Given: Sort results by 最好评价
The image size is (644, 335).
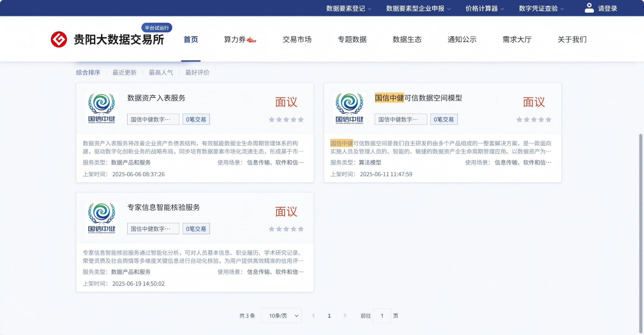Looking at the screenshot, I should pos(197,72).
